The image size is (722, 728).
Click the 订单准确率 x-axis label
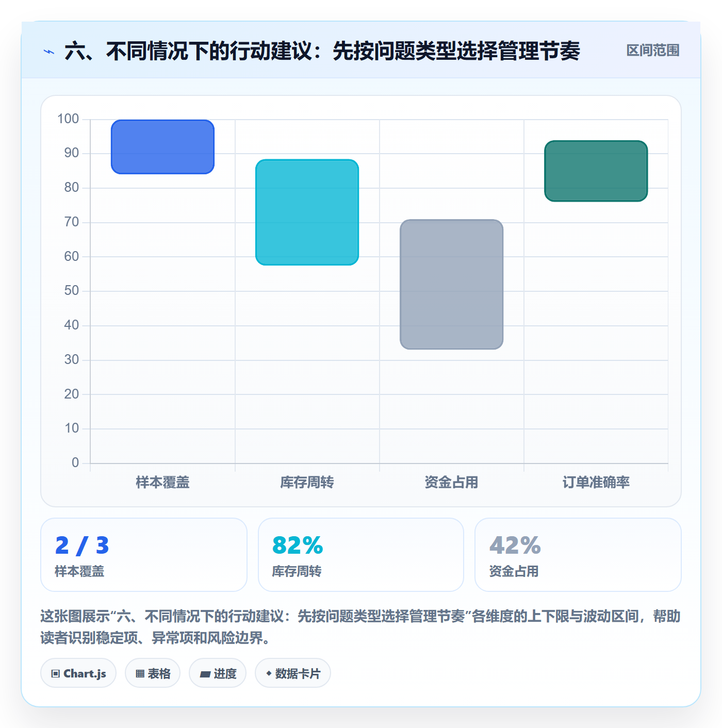click(x=596, y=483)
